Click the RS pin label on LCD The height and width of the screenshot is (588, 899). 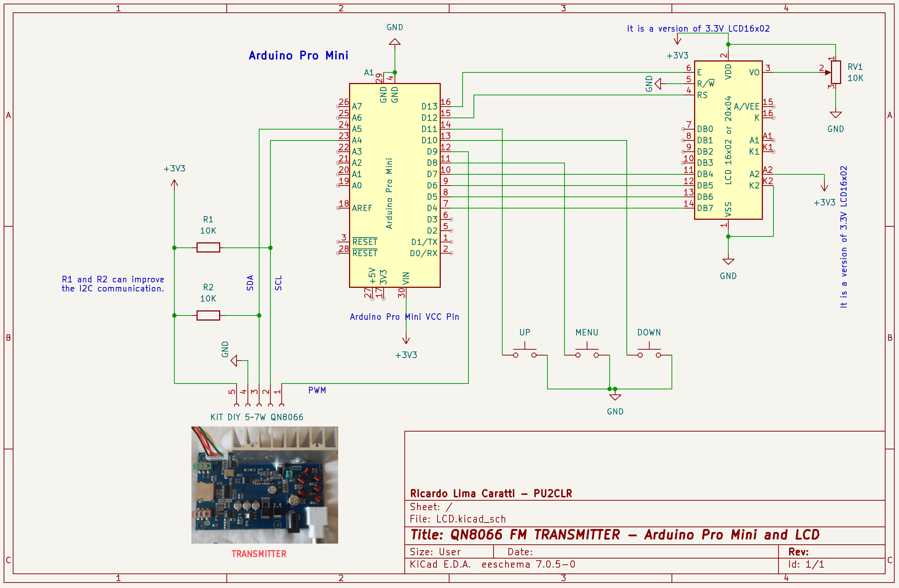[702, 95]
